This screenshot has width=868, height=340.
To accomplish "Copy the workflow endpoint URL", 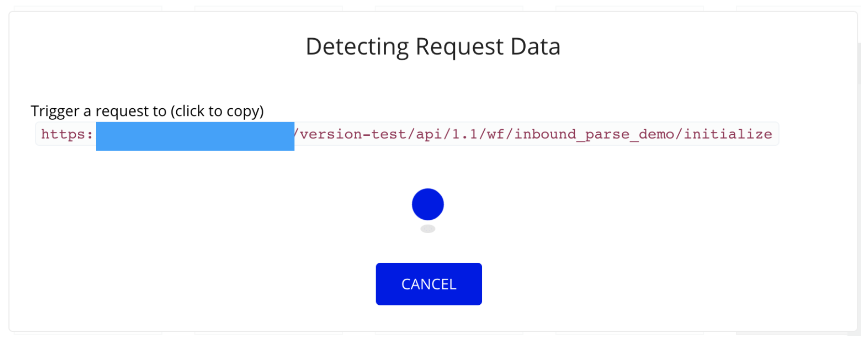I will tap(407, 134).
